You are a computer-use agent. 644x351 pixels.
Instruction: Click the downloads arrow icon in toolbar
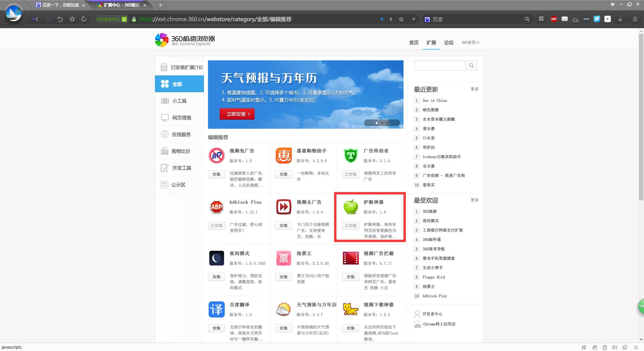(x=620, y=19)
